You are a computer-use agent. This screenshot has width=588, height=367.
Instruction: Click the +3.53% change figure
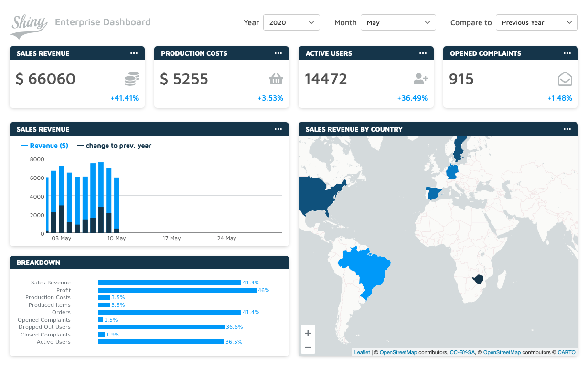pos(270,98)
